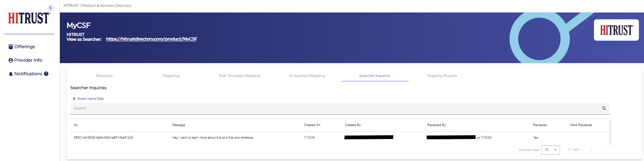This screenshot has height=161, width=644.
Task: Click the Reviewed By column header
Action: point(437,125)
